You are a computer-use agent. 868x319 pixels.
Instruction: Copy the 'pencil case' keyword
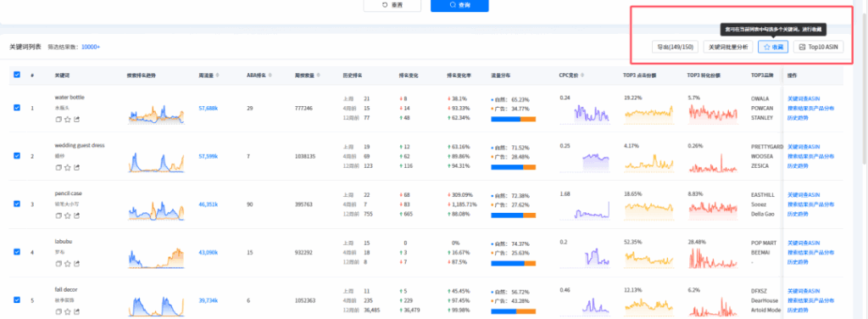58,215
